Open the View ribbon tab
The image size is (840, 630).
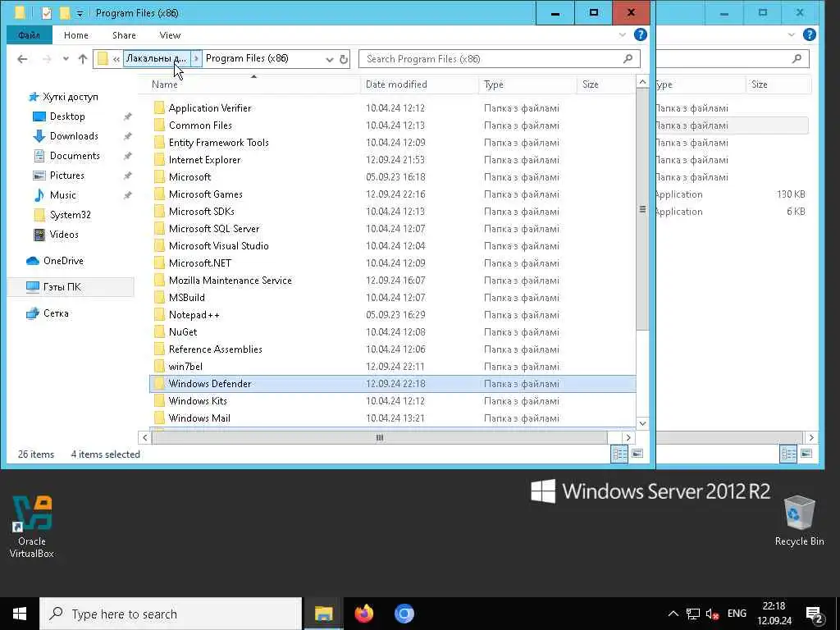click(x=170, y=34)
